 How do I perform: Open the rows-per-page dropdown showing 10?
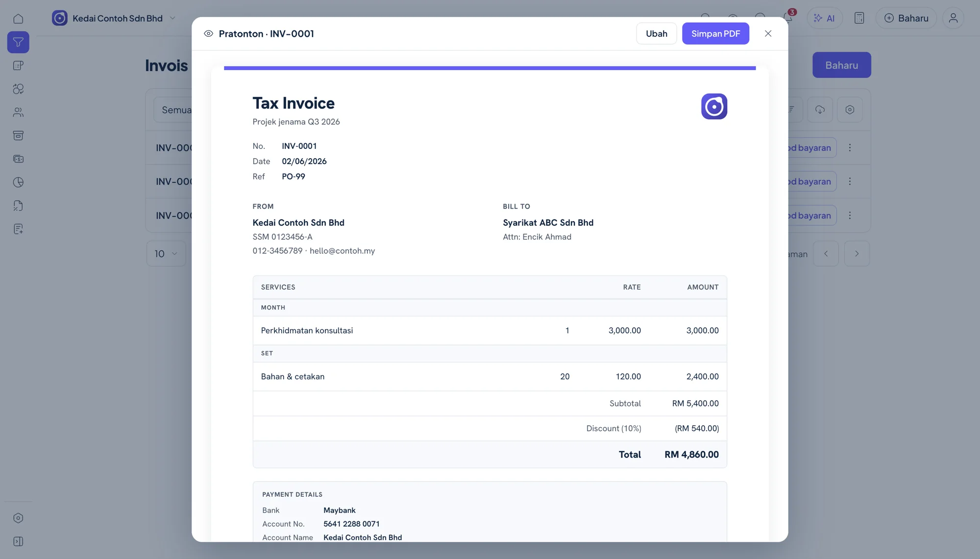click(166, 254)
